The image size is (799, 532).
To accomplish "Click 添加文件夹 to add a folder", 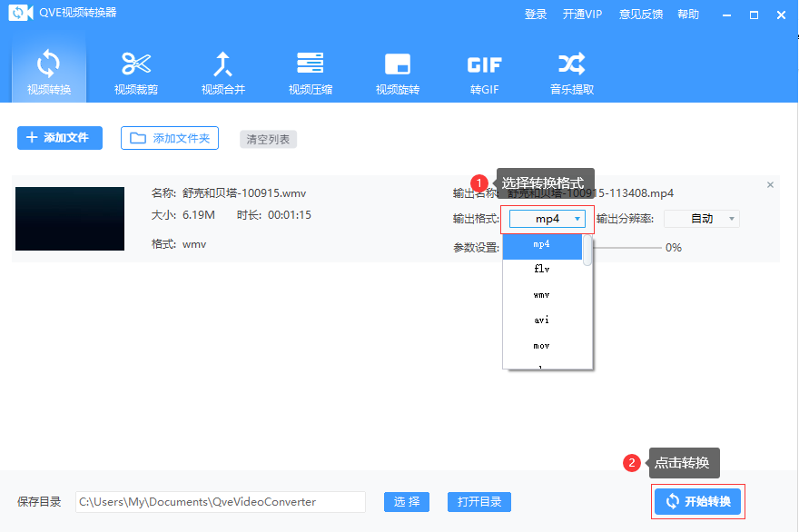I will [170, 138].
